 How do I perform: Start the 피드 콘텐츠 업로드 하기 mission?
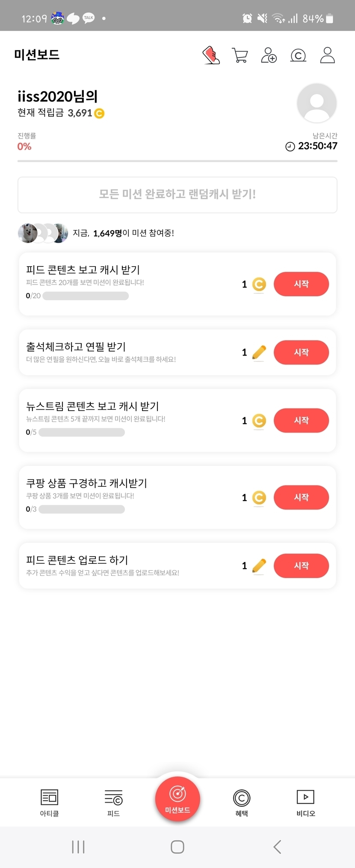click(x=301, y=566)
